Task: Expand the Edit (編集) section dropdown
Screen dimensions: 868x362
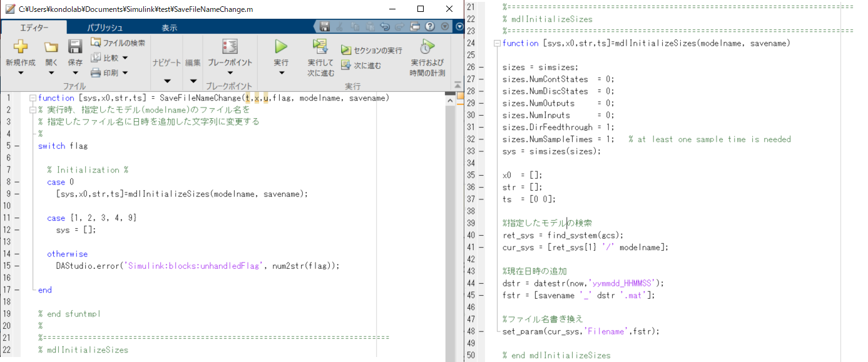Action: 193,81
